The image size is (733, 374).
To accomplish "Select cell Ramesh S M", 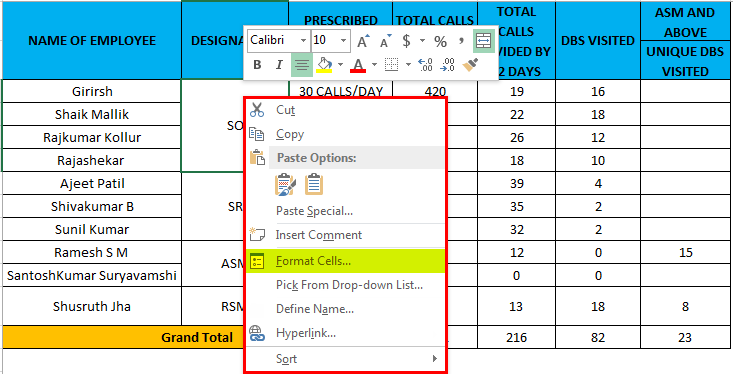I will pos(92,252).
